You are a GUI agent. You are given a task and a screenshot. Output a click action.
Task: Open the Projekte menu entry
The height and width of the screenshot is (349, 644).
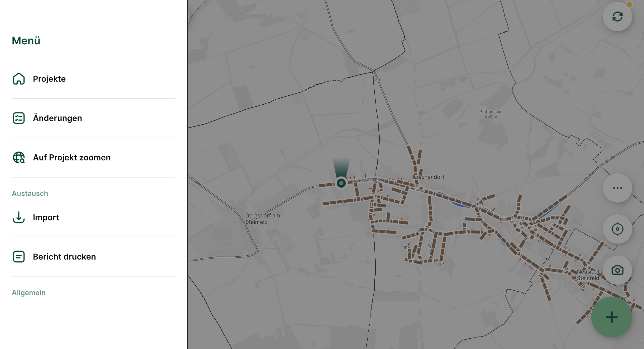(94, 79)
